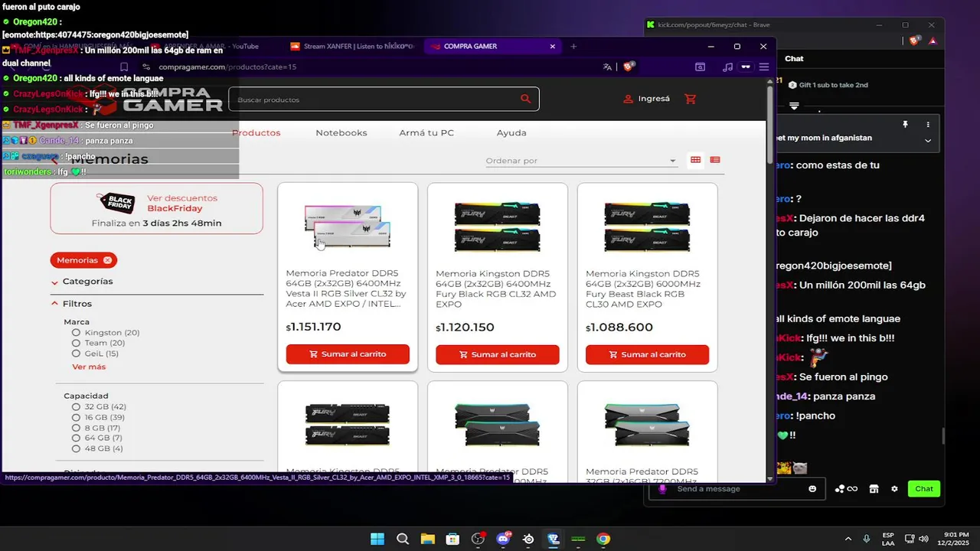Collapse the Filtros section
Viewport: 980px width, 551px height.
72,304
